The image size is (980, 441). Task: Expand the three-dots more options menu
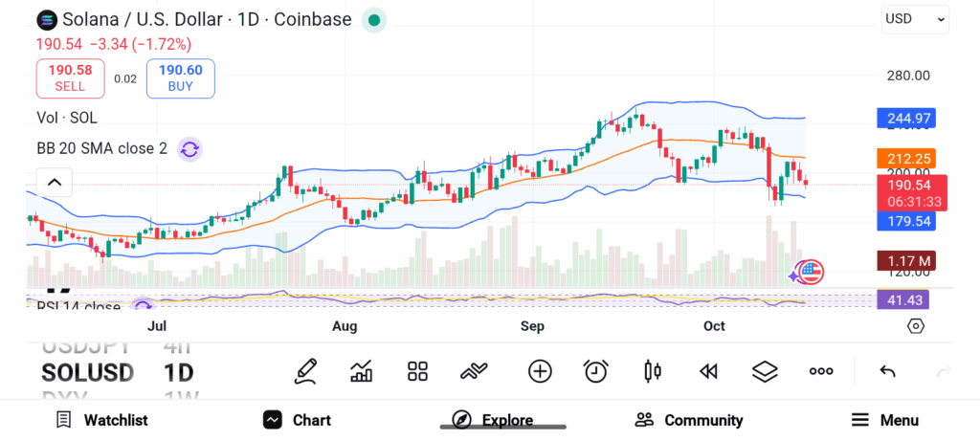[821, 371]
